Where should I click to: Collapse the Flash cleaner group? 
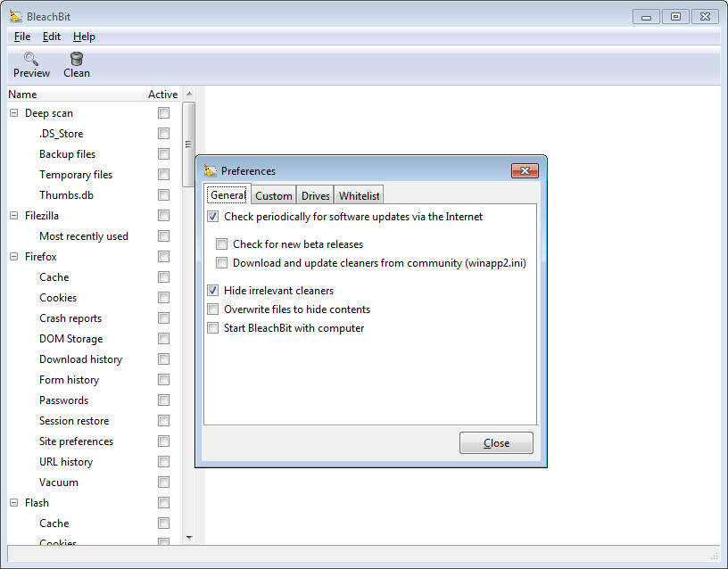(14, 503)
